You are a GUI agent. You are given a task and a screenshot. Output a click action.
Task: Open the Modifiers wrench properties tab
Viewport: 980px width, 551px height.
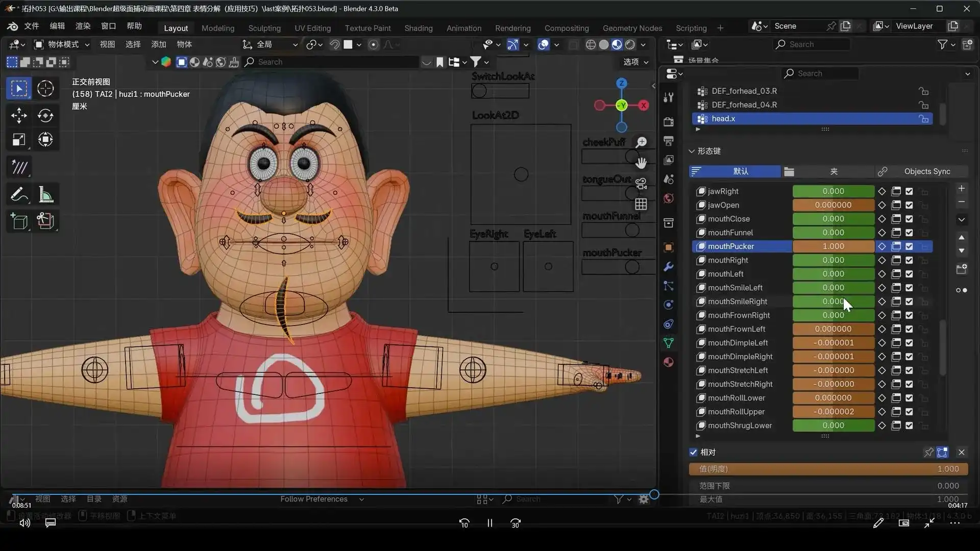(669, 267)
